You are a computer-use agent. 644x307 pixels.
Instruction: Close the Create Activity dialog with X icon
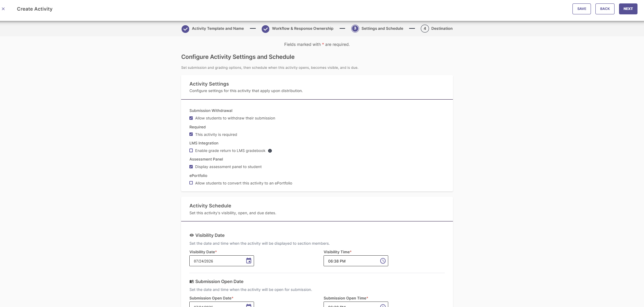[x=3, y=9]
